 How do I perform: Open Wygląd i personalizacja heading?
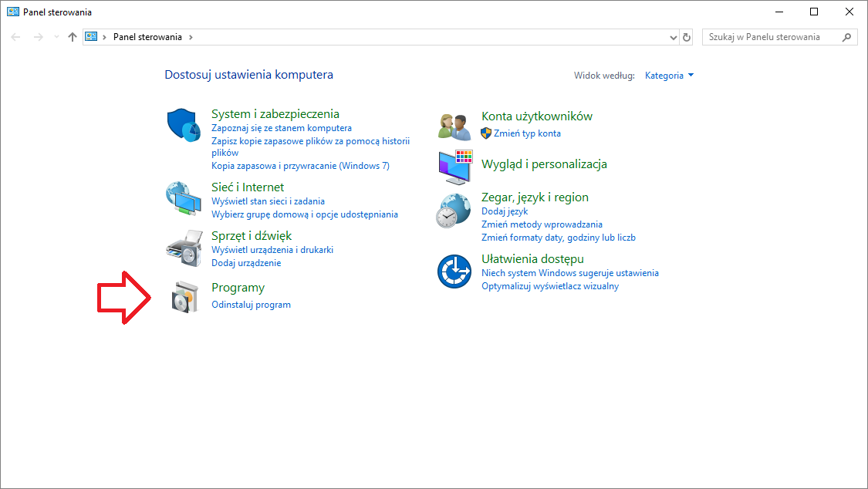(544, 164)
